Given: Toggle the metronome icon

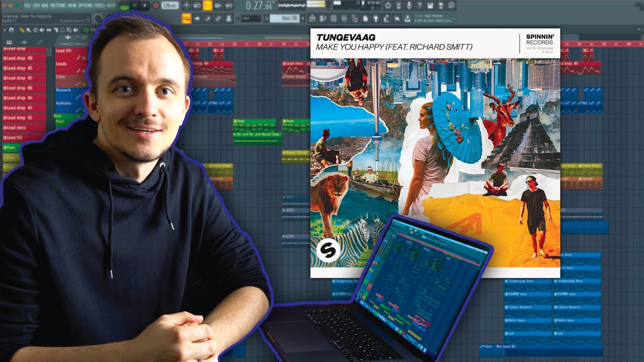Looking at the screenshot, I should (187, 6).
